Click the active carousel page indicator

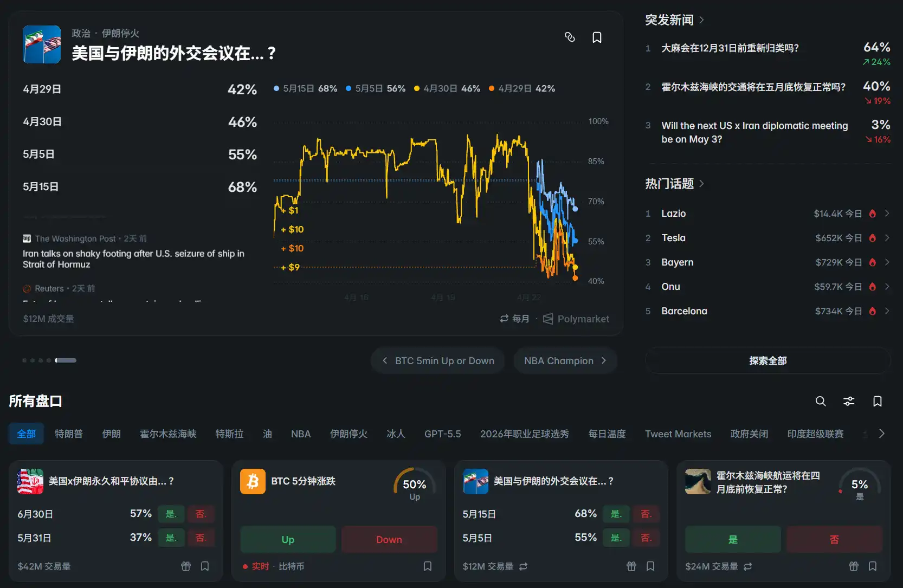pos(66,360)
